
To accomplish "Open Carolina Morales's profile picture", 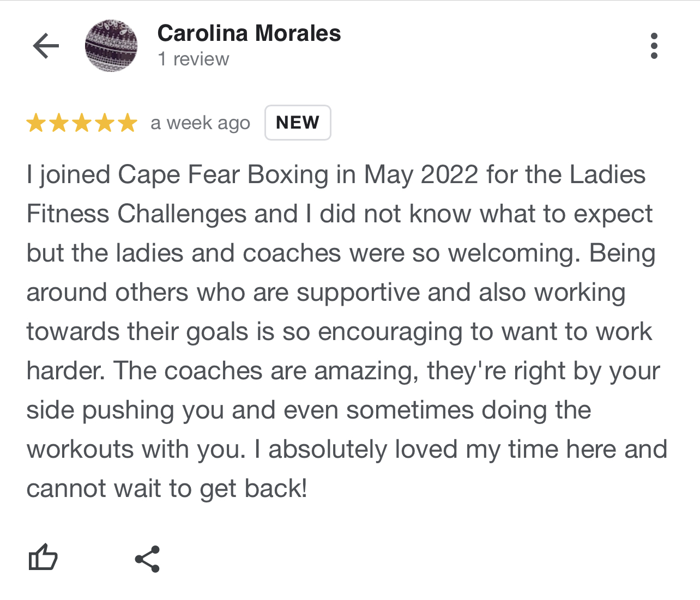I will point(111,46).
